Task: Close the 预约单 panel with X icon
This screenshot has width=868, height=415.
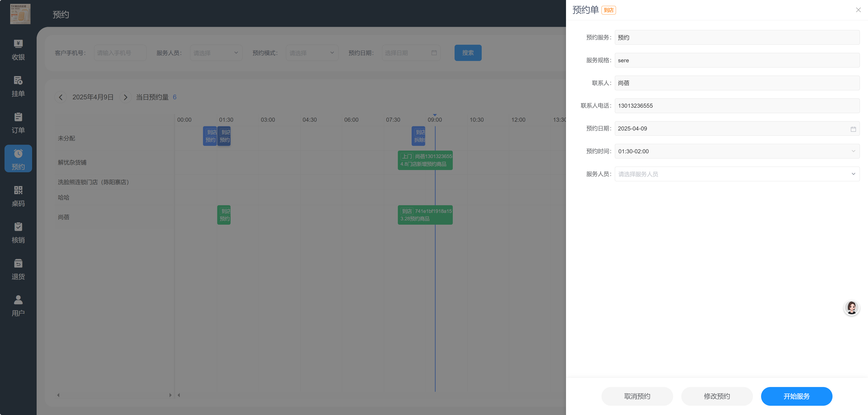Action: [858, 10]
